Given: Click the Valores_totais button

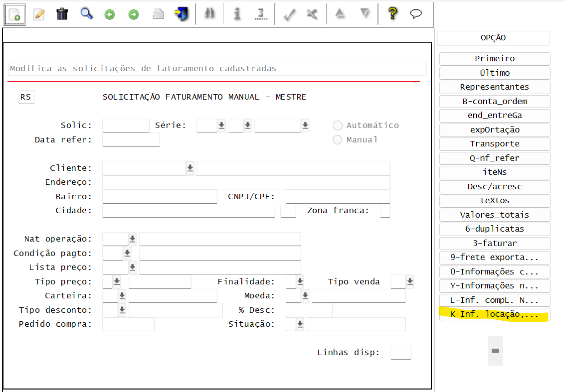Looking at the screenshot, I should coord(495,215).
